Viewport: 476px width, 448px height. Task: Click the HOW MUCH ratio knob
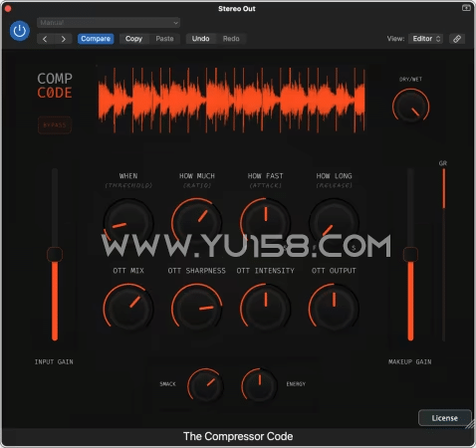196,223
